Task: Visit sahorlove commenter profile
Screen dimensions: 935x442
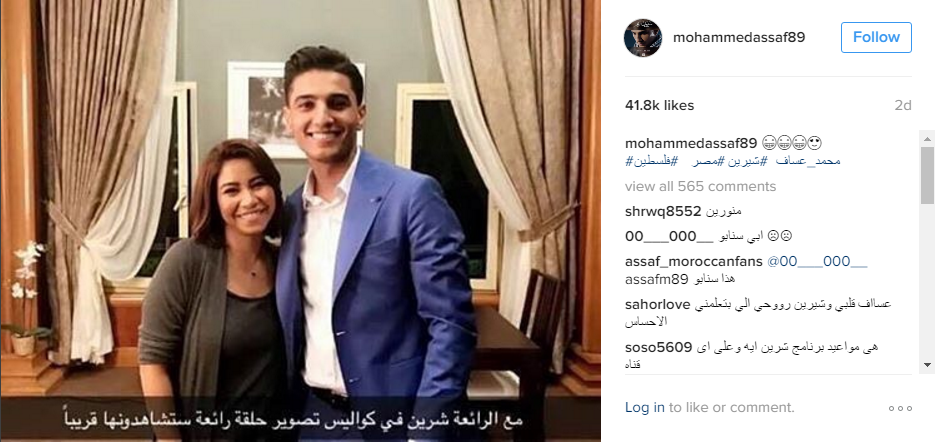Action: [658, 304]
